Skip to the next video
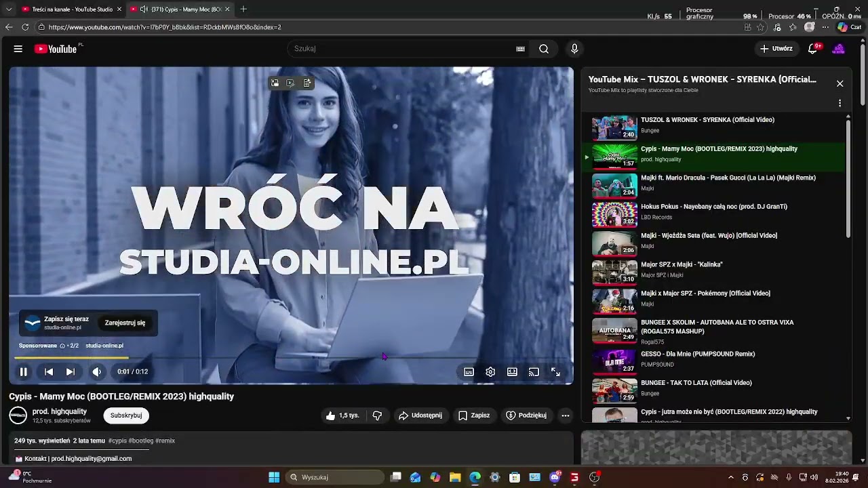 click(x=70, y=371)
